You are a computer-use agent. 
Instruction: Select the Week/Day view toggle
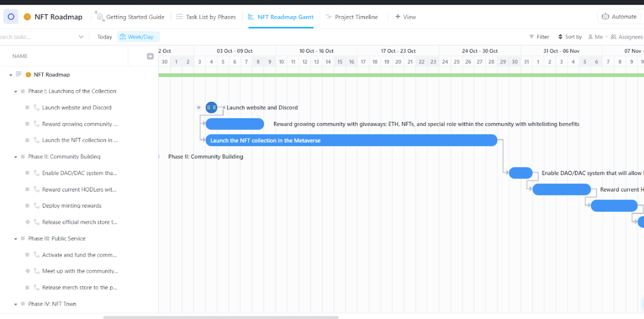138,37
